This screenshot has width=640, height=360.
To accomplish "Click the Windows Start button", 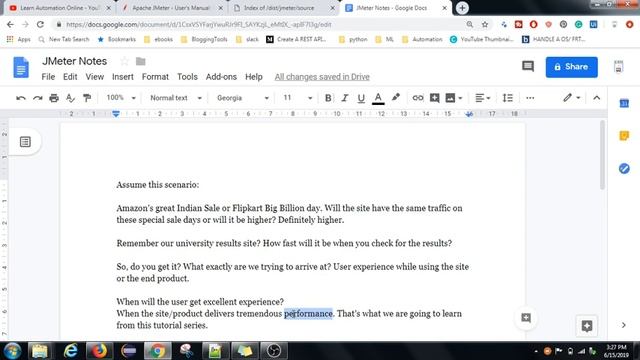I will pyautogui.click(x=12, y=351).
